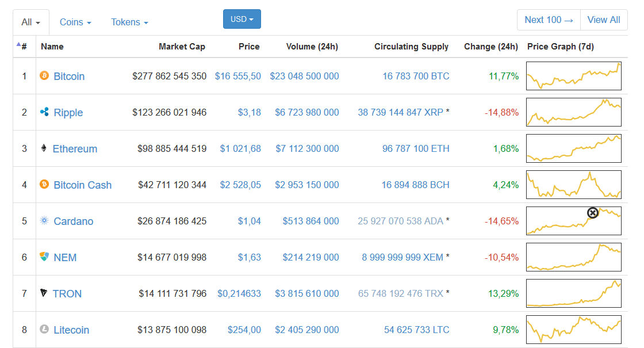
Task: Sort table by Volume (24h) header
Action: click(x=312, y=47)
